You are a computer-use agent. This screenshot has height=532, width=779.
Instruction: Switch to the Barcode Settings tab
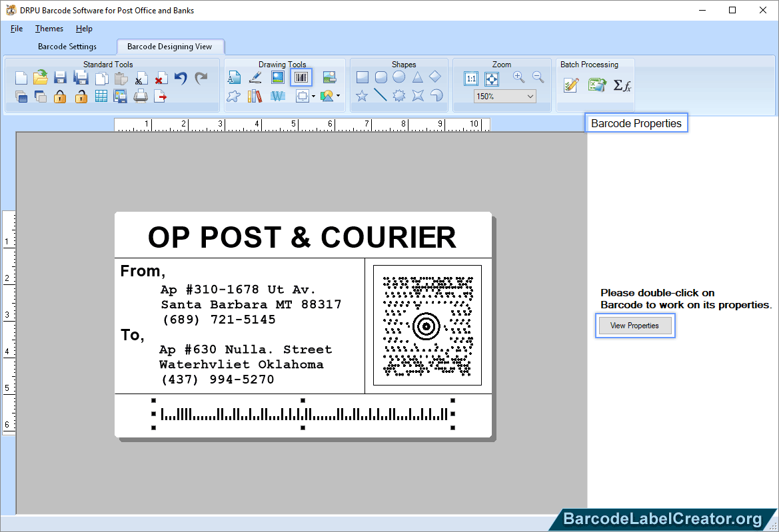(x=67, y=47)
